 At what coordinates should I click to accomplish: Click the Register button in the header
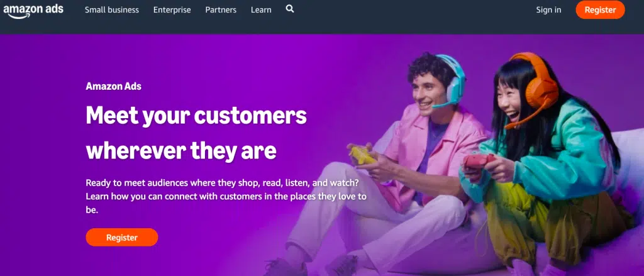[x=600, y=10]
